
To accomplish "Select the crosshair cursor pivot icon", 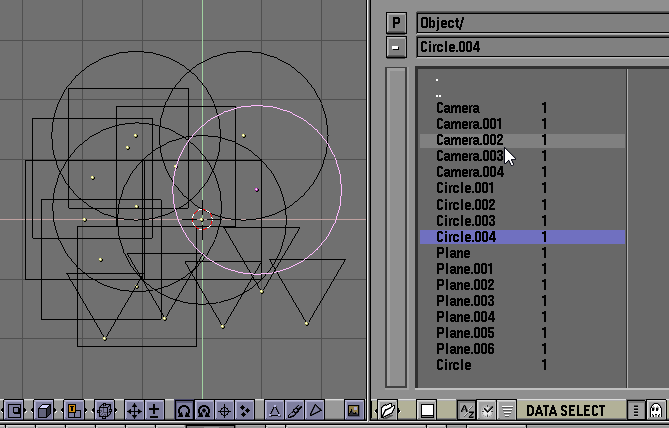I will (x=224, y=411).
